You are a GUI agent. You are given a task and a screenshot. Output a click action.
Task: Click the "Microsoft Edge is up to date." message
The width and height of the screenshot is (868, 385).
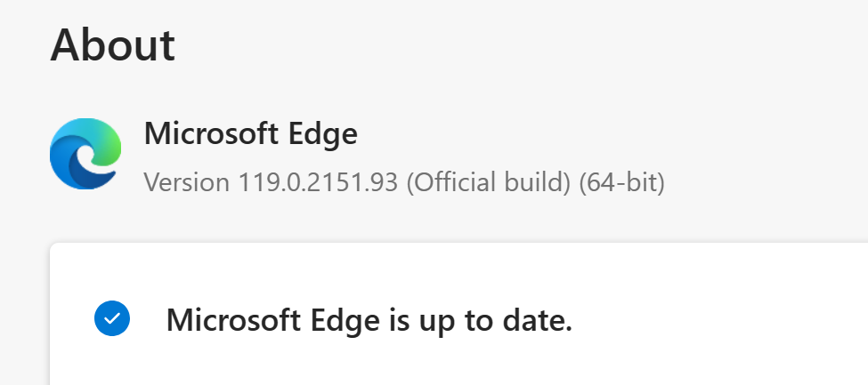(x=369, y=320)
